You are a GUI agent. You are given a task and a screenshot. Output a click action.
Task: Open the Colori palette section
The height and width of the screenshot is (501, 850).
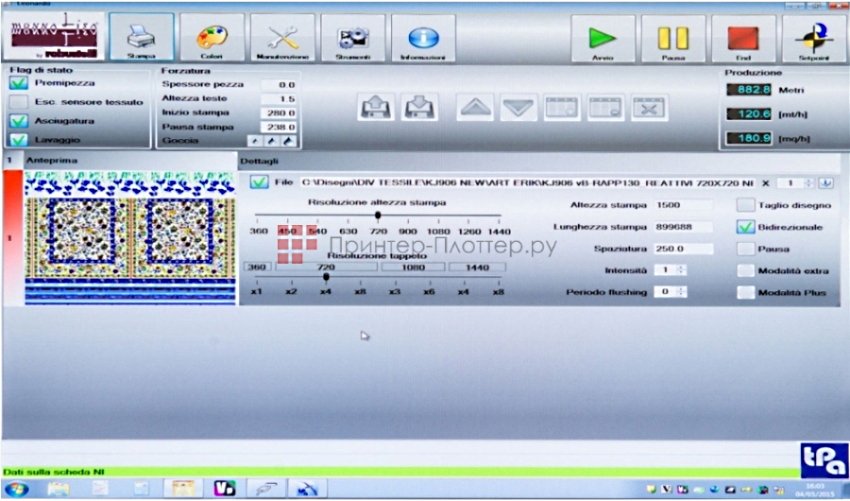click(212, 37)
